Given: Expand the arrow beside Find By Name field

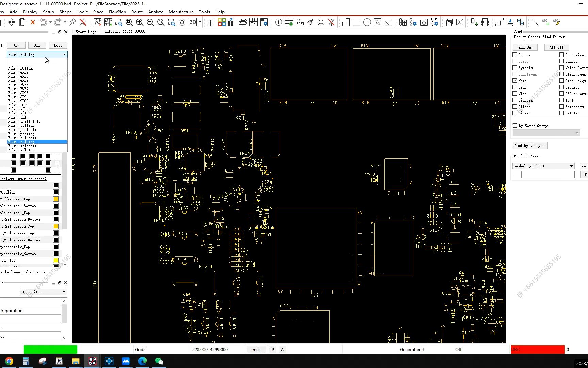Looking at the screenshot, I should (514, 174).
